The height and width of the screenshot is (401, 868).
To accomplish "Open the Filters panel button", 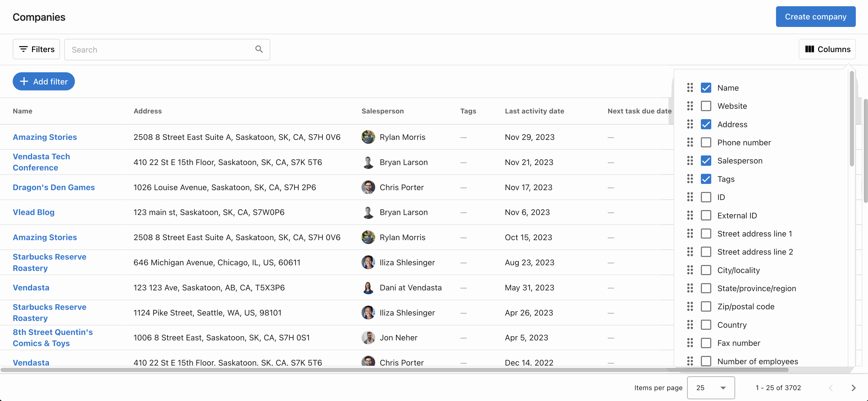I will [36, 49].
